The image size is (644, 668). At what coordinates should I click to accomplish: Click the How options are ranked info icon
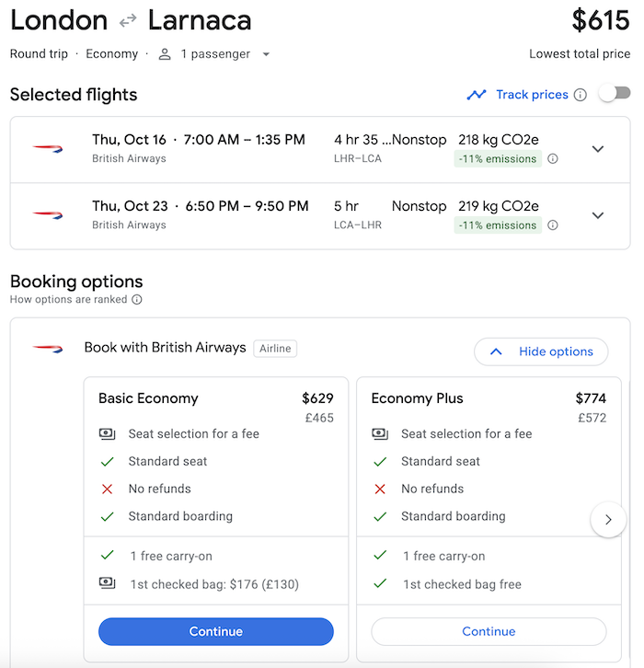pyautogui.click(x=137, y=299)
